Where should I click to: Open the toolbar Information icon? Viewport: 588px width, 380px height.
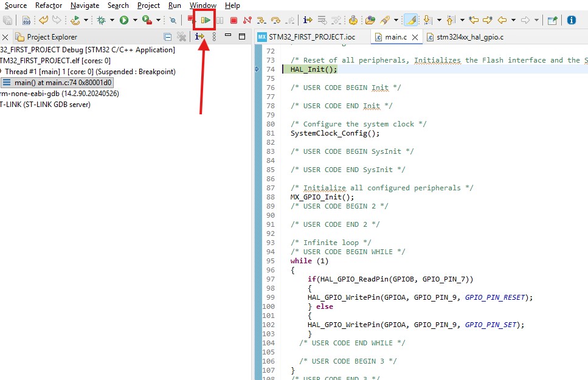[x=570, y=19]
